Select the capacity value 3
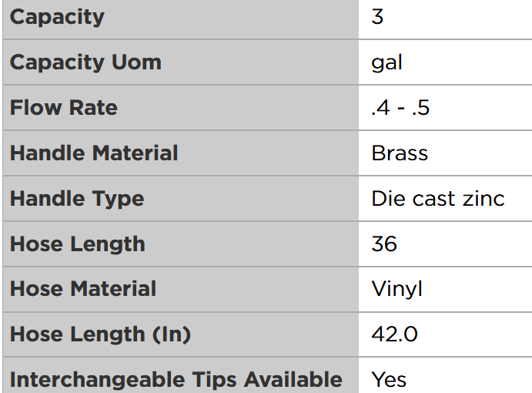The width and height of the screenshot is (532, 393). point(377,17)
